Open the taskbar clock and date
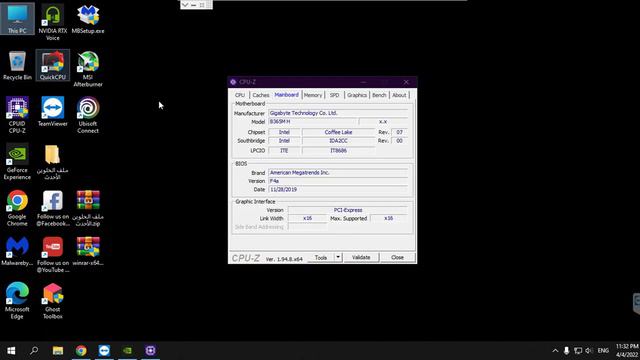This screenshot has width=640, height=360. [627, 351]
